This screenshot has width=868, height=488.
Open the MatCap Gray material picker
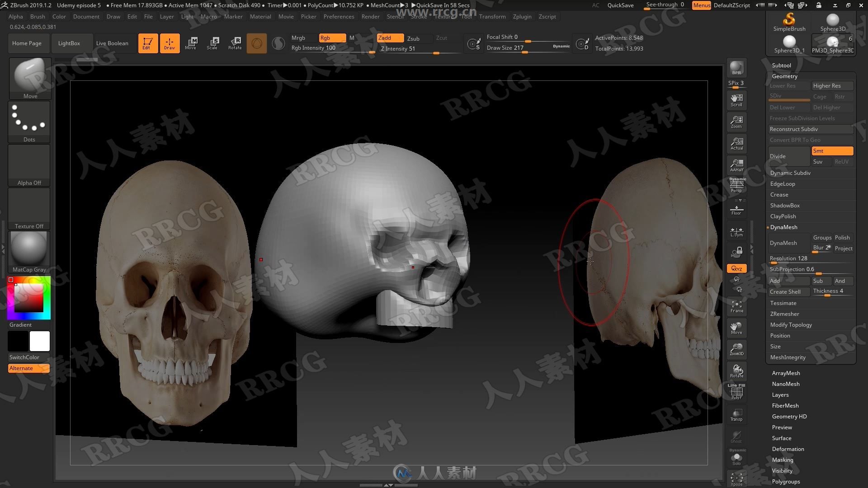(29, 252)
